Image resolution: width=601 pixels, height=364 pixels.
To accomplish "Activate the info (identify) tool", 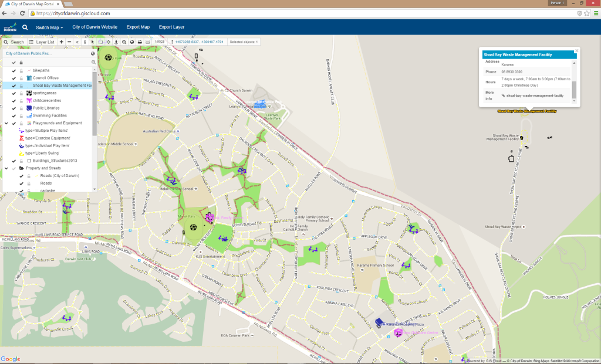I will [85, 42].
